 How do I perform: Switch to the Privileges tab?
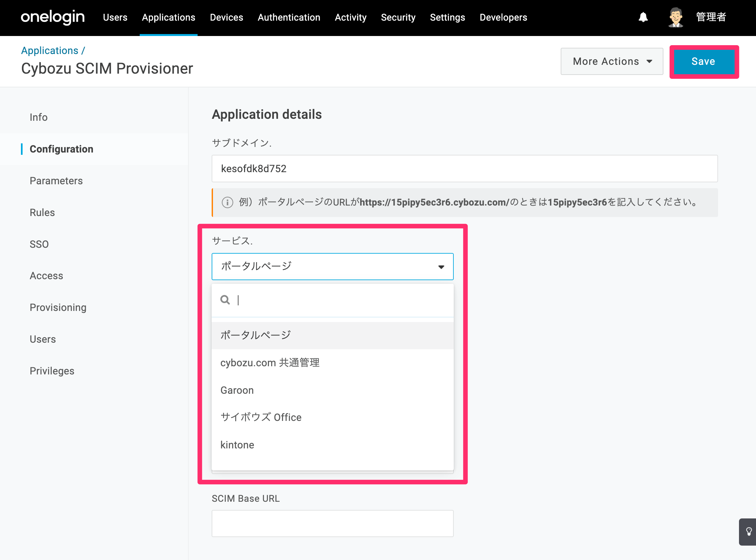click(x=52, y=371)
